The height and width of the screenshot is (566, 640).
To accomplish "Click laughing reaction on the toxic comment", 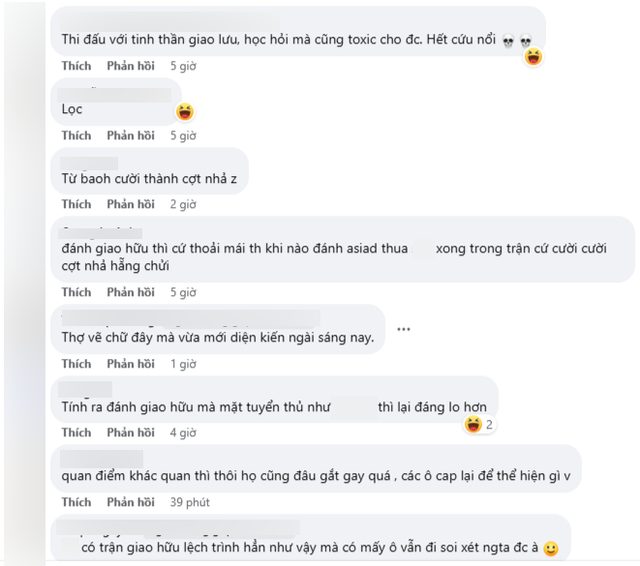I will point(533,57).
